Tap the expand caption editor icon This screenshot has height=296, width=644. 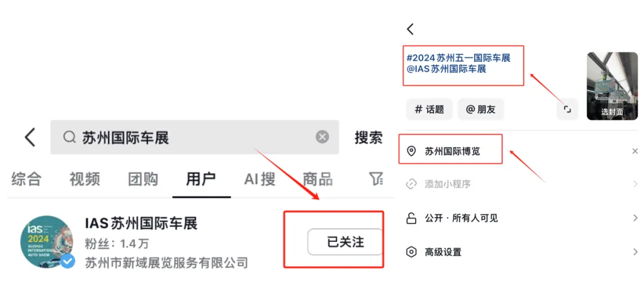(x=567, y=109)
